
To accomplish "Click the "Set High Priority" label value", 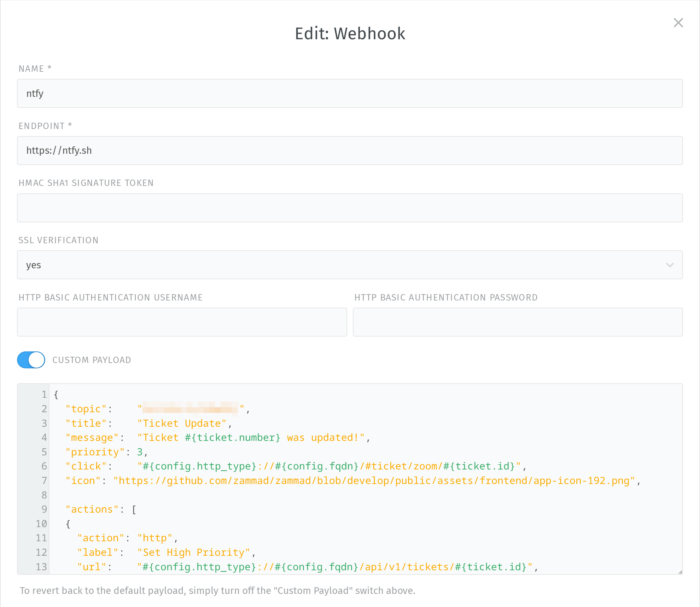I will point(194,553).
